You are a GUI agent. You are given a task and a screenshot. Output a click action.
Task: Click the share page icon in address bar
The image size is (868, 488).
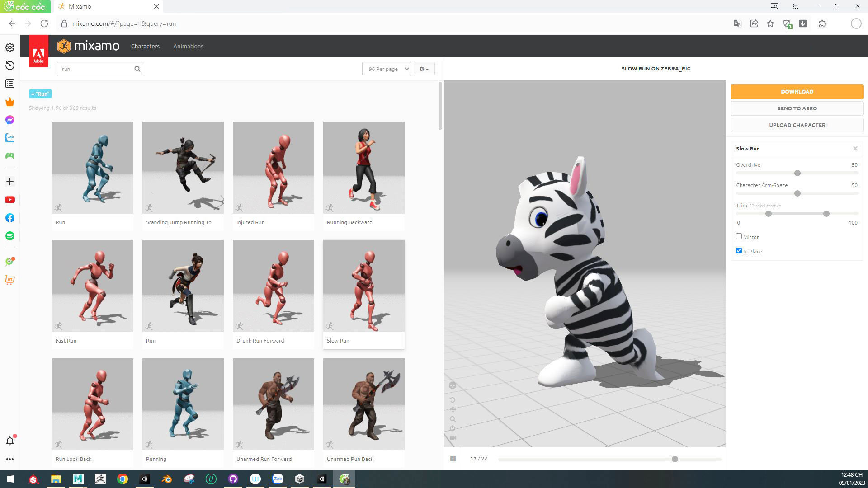(x=754, y=23)
